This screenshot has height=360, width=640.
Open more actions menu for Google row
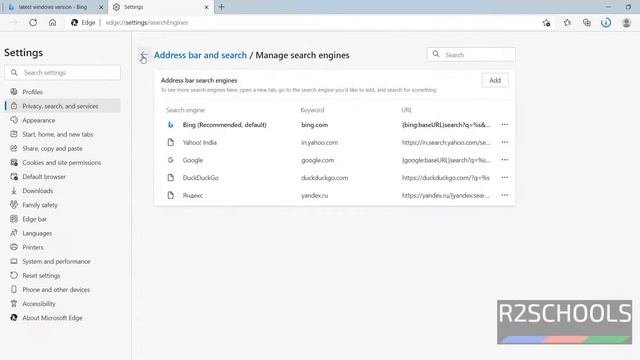click(x=505, y=160)
